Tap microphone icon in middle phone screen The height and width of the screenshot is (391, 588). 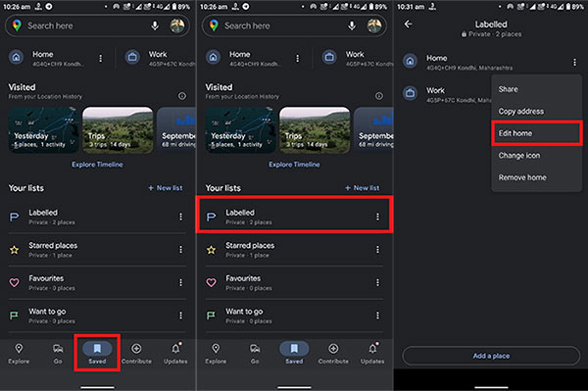[x=352, y=25]
